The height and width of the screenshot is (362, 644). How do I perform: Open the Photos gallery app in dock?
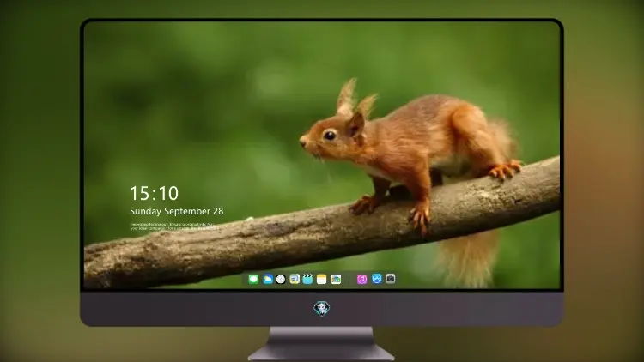pyautogui.click(x=336, y=279)
